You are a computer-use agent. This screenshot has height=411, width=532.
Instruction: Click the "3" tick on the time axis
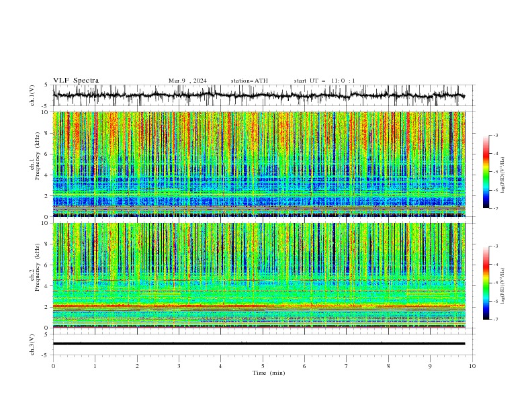point(179,366)
